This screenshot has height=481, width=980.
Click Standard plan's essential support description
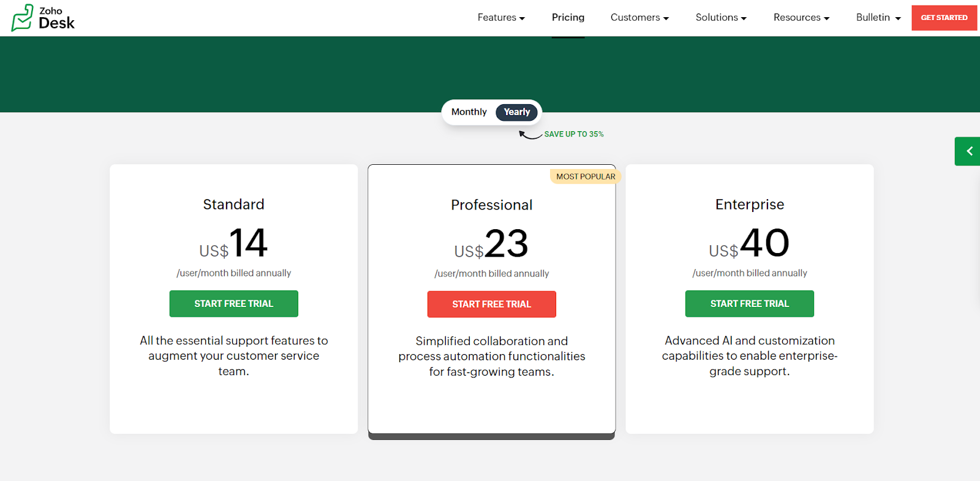233,356
